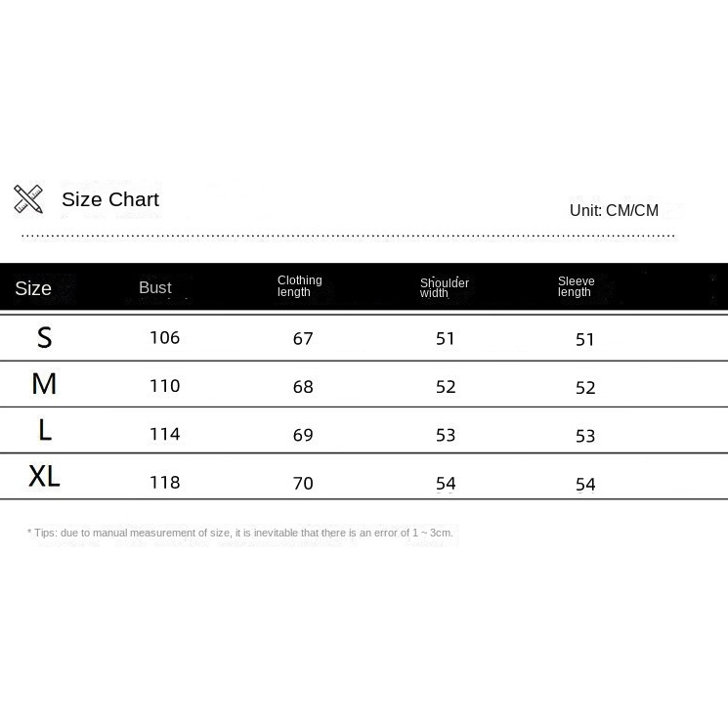Viewport: 728px width, 728px height.
Task: Select clothing length value 68
Action: tap(303, 387)
